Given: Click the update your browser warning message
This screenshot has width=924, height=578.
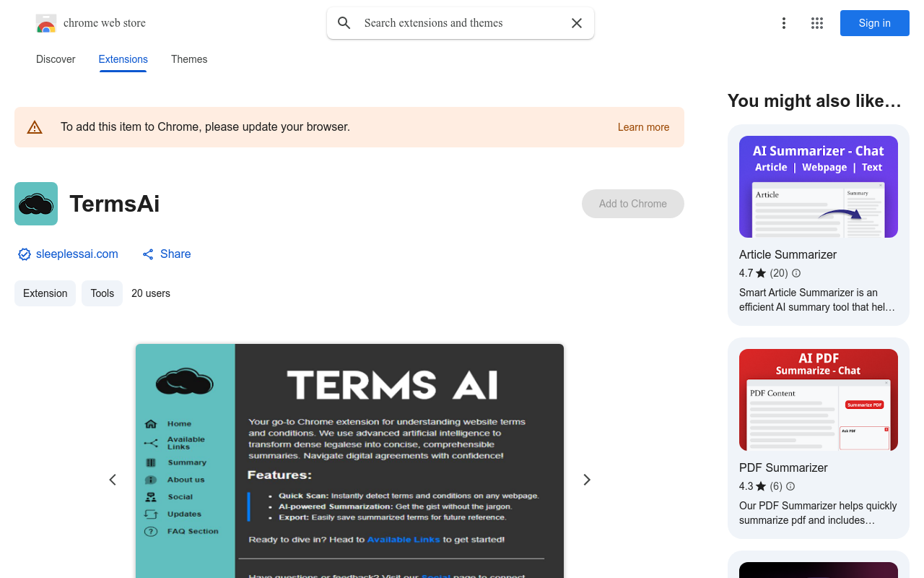Looking at the screenshot, I should coord(205,127).
